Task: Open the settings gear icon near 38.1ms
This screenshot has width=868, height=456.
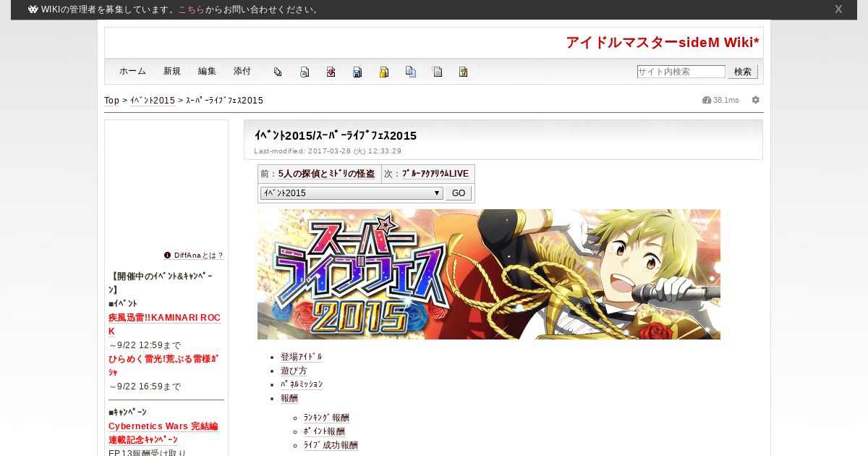Action: [x=755, y=100]
